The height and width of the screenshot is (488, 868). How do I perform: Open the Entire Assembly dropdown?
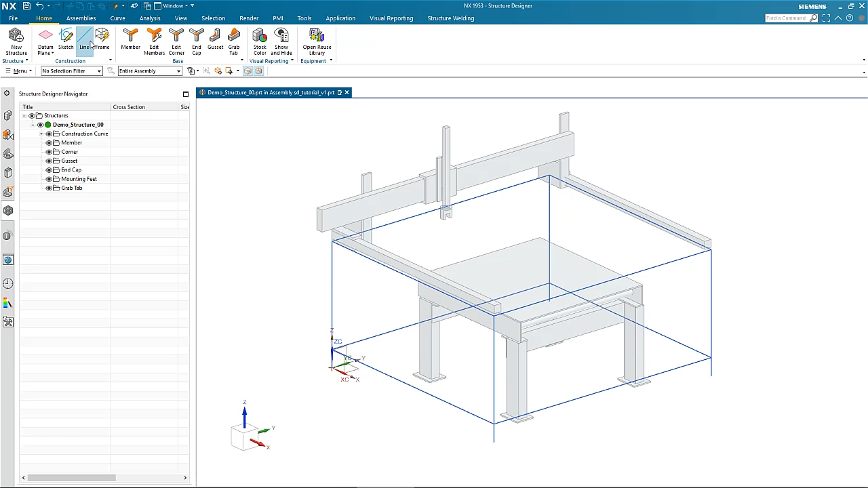coord(178,70)
